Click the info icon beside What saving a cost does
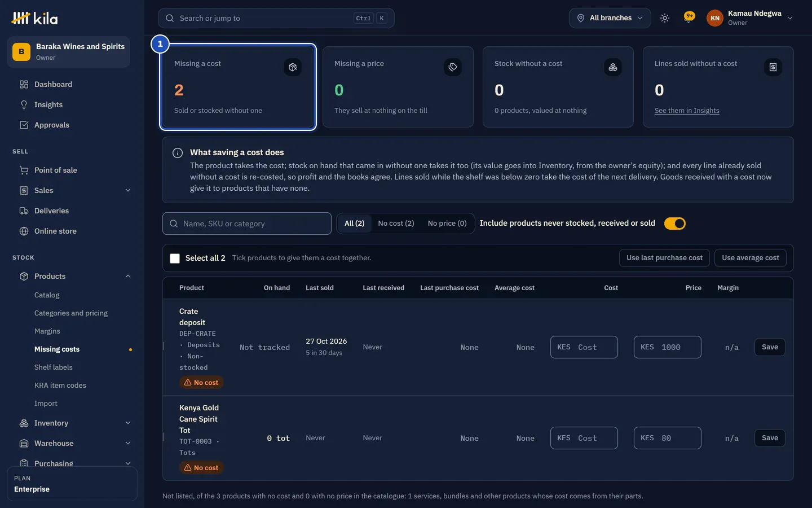 coord(178,153)
